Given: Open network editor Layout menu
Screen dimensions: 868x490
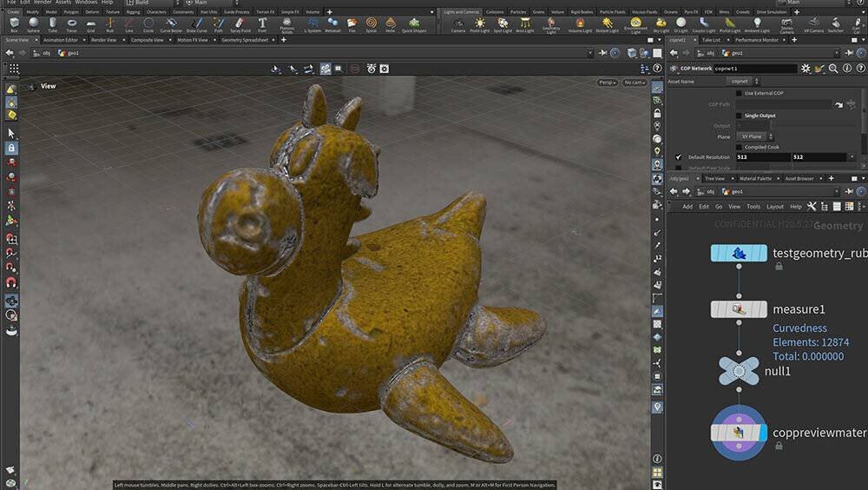Looking at the screenshot, I should click(775, 206).
